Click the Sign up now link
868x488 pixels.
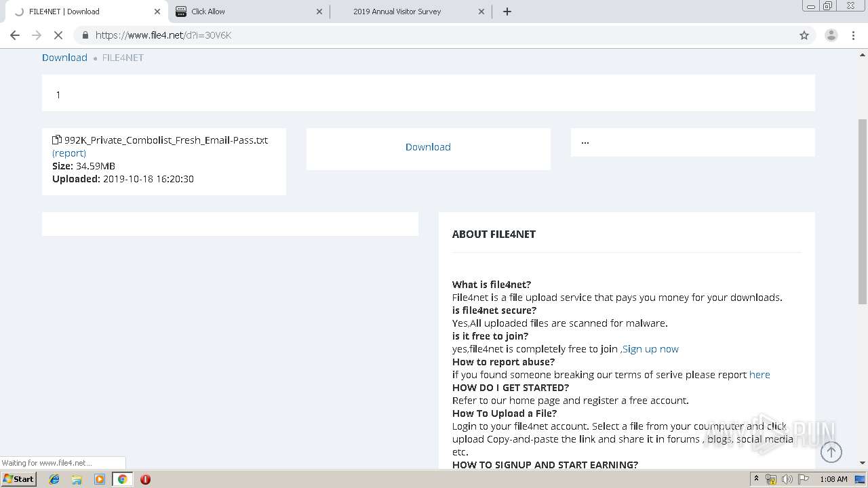650,349
